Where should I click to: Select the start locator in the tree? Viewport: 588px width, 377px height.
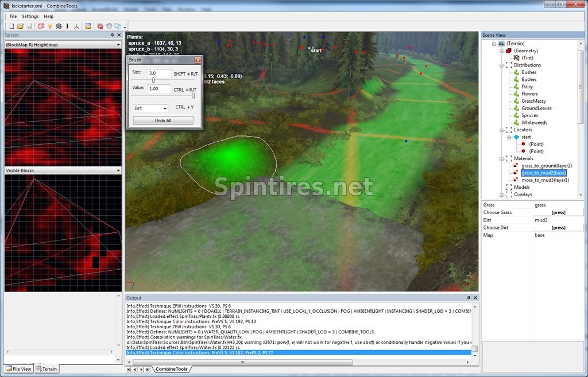(x=526, y=137)
